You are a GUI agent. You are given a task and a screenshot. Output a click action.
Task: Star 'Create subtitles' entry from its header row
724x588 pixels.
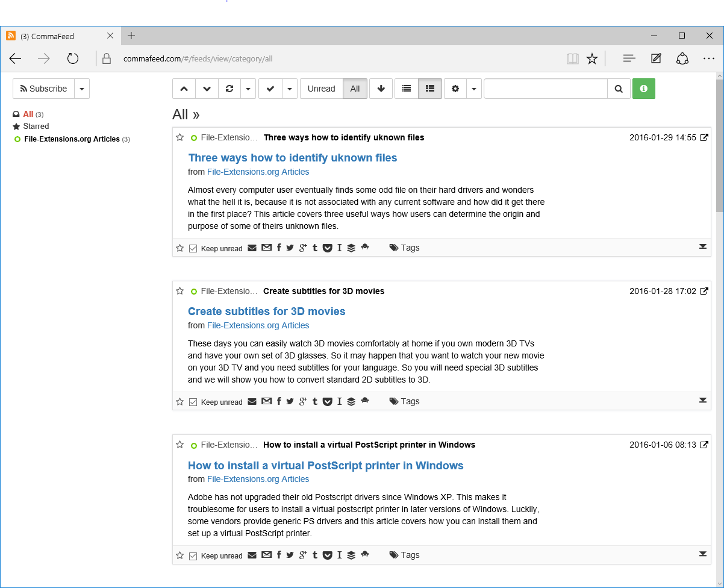tap(179, 291)
